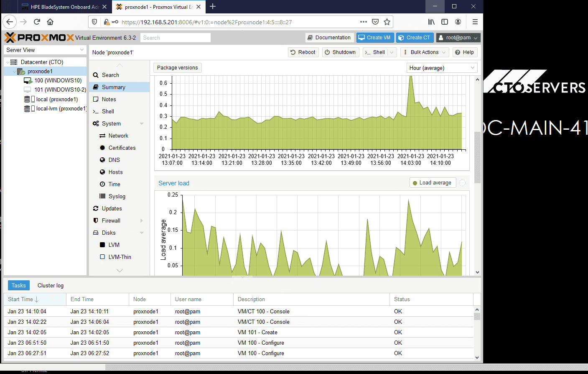Viewport: 588px width, 374px height.
Task: Show site shield protection info
Action: (94, 22)
